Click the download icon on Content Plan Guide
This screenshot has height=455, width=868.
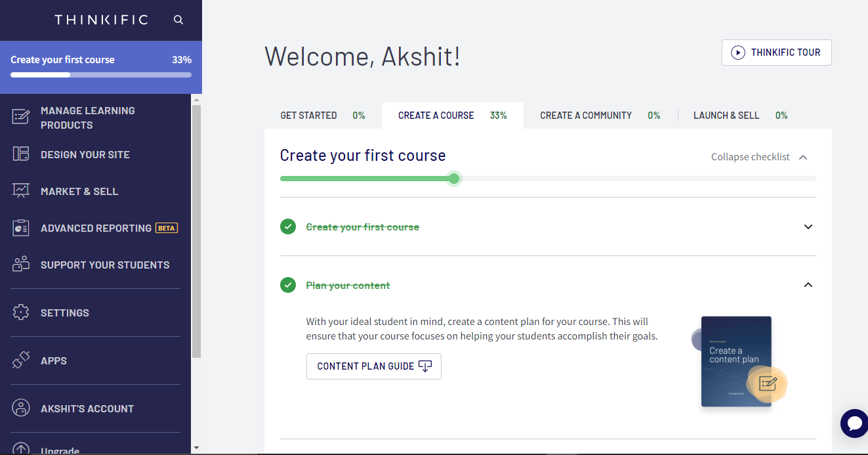[x=425, y=366]
